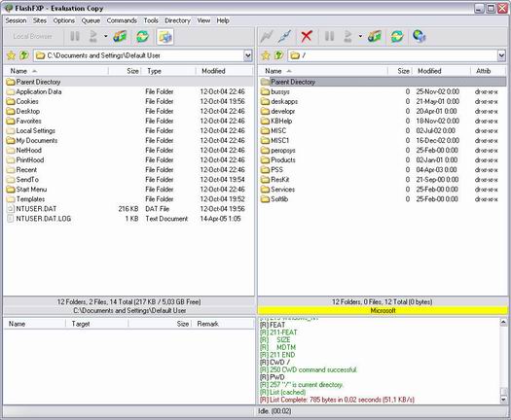Image resolution: width=511 pixels, height=420 pixels.
Task: Click the connect lightning bolt icon
Action: pyautogui.click(x=267, y=37)
